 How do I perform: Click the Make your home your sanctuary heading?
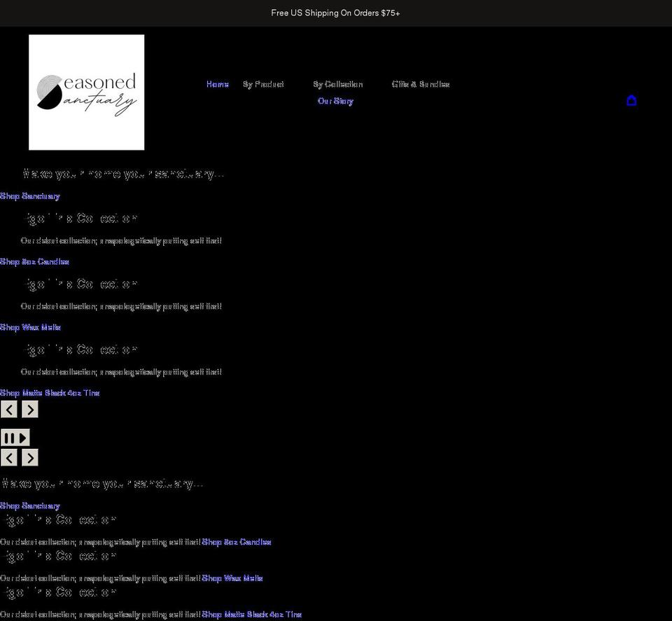point(123,173)
